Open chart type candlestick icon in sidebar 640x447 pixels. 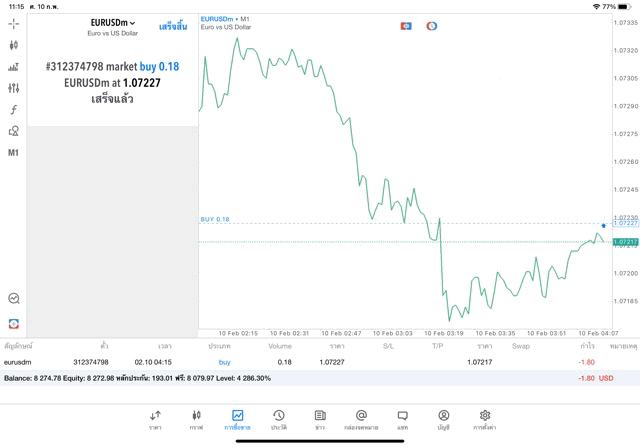click(x=13, y=45)
